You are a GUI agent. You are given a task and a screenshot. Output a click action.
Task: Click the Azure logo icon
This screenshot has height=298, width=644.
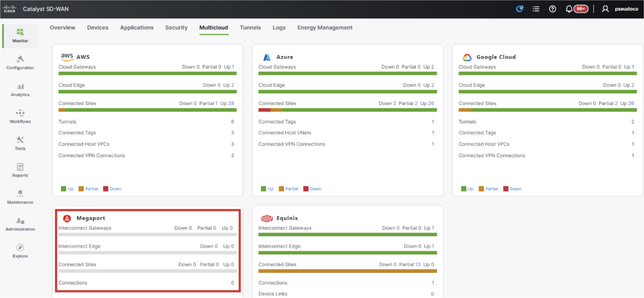pos(267,57)
